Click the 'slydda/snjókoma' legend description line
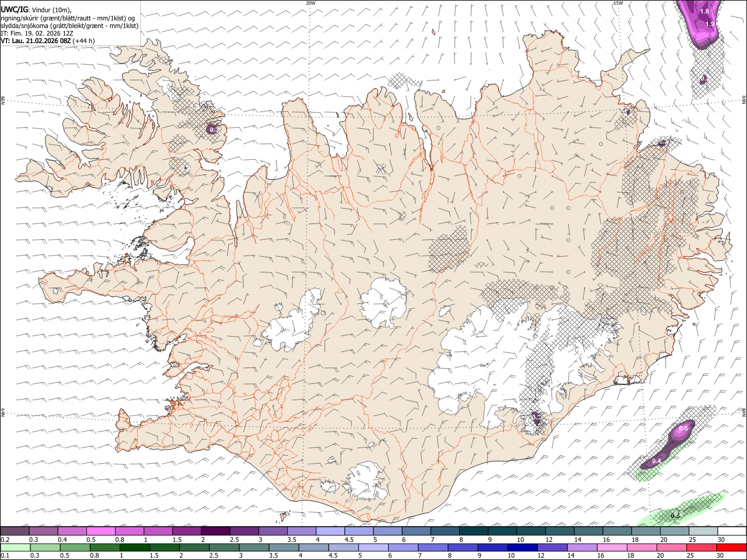 click(69, 26)
